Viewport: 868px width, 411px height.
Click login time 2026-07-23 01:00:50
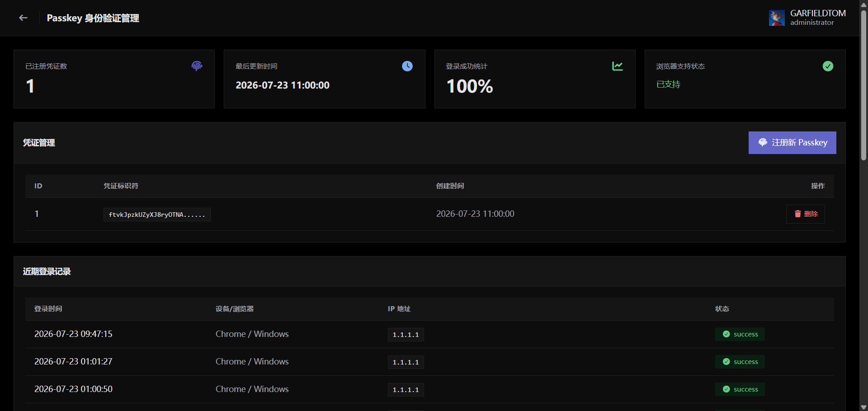point(73,389)
